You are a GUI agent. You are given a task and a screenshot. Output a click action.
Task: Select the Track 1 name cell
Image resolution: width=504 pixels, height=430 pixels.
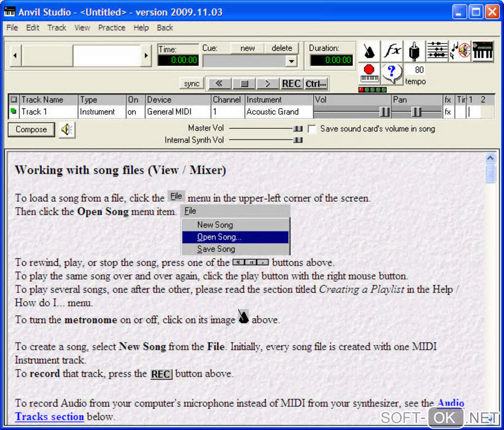click(48, 112)
